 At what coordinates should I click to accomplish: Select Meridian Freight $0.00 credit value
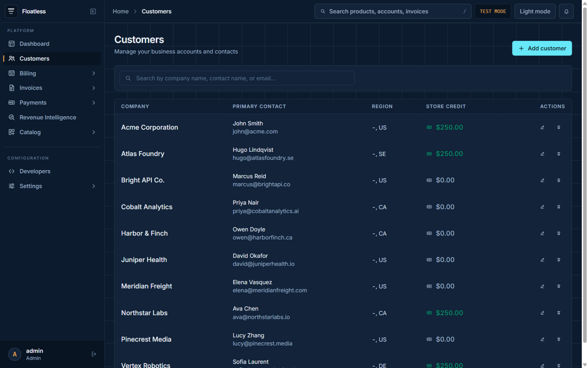[x=445, y=286]
